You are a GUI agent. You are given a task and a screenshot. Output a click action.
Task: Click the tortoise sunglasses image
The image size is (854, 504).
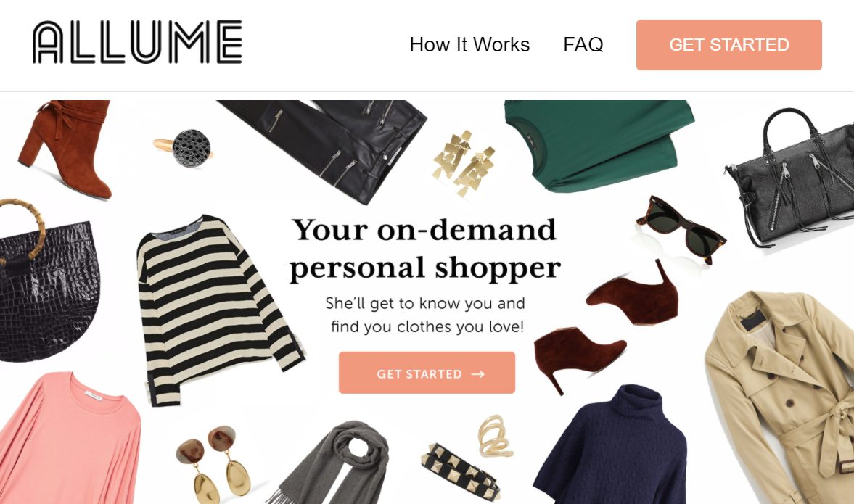tap(681, 229)
